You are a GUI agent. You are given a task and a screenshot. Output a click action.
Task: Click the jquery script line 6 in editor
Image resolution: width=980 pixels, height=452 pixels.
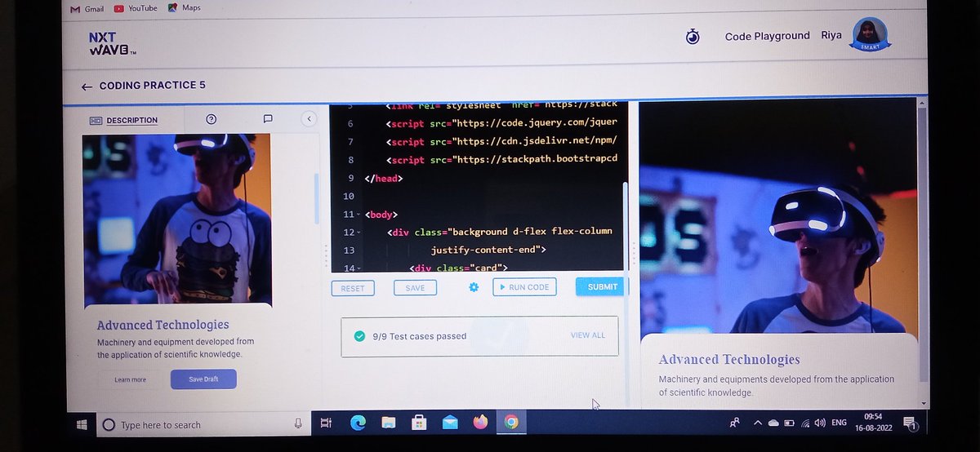coord(501,124)
